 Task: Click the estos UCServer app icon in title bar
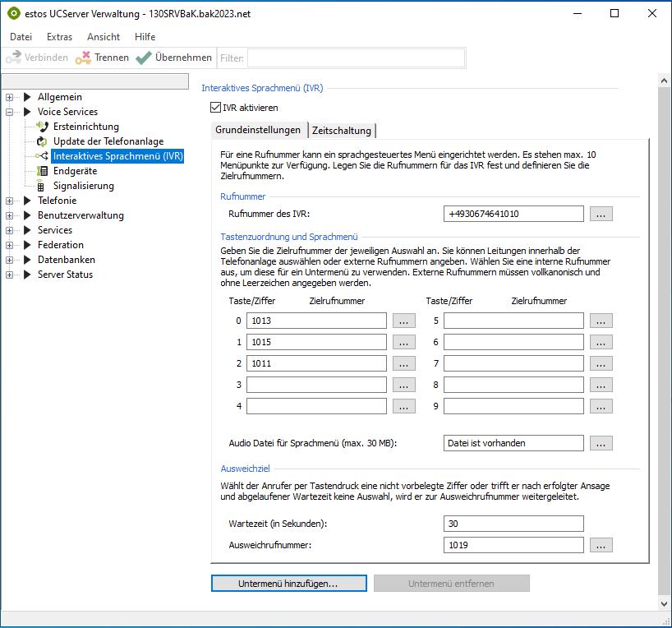(13, 13)
